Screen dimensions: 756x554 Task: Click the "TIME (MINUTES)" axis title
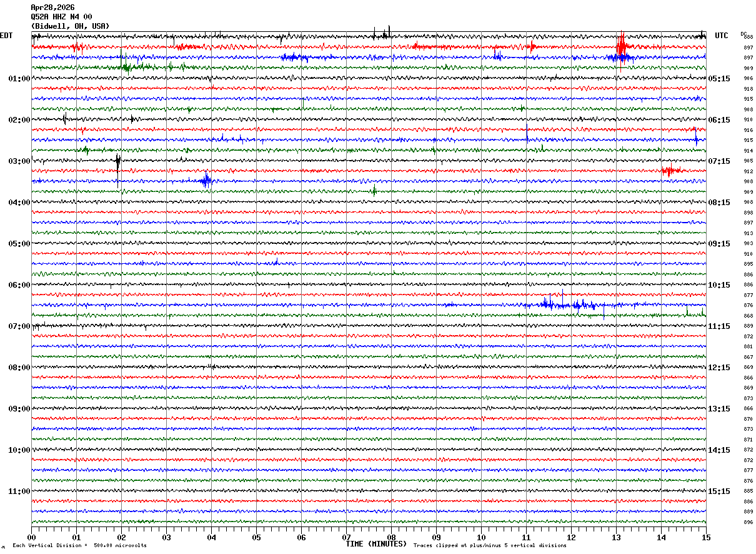coord(376,544)
